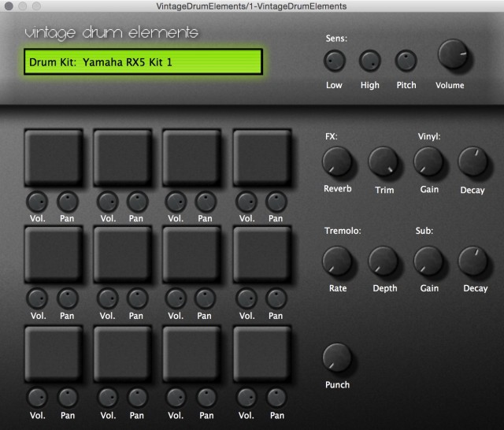Click the Punch knob

(x=337, y=358)
